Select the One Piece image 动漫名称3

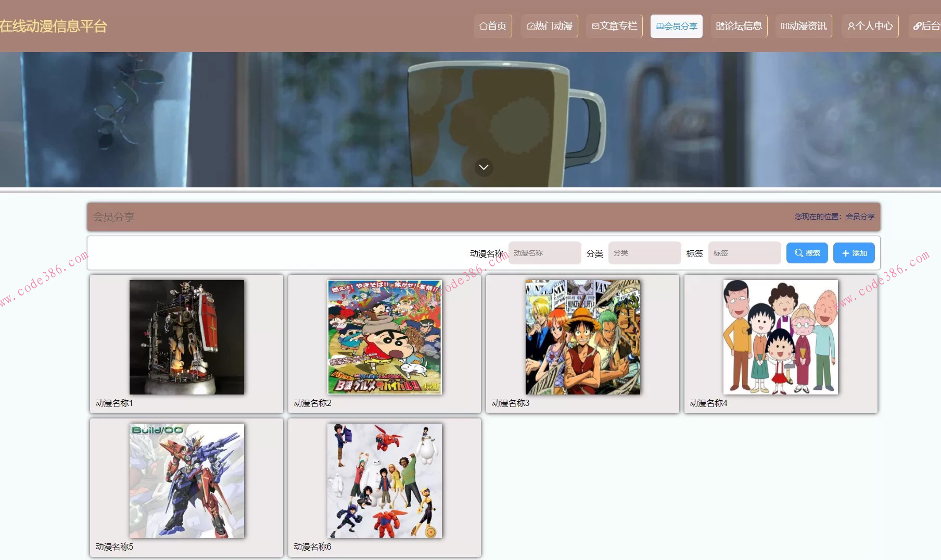point(582,337)
